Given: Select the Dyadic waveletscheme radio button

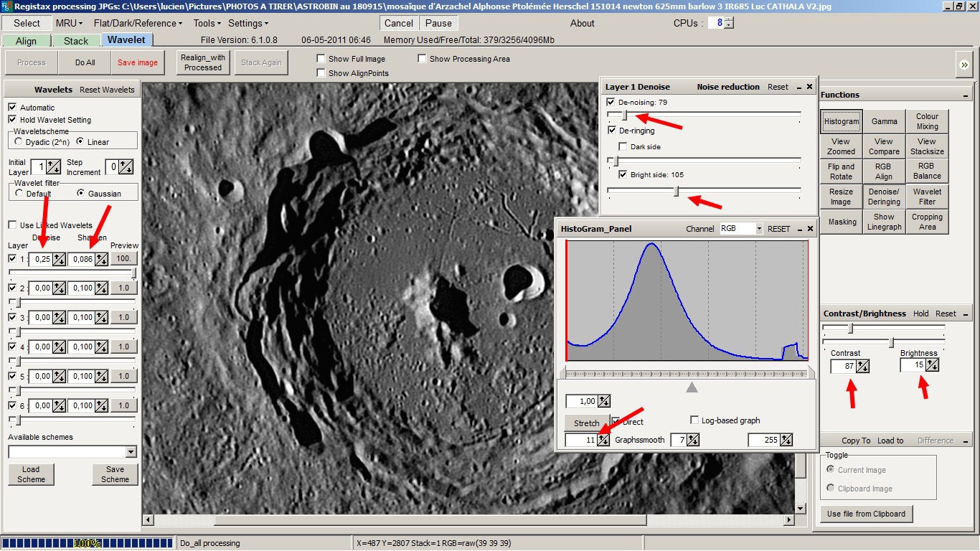Looking at the screenshot, I should (19, 142).
